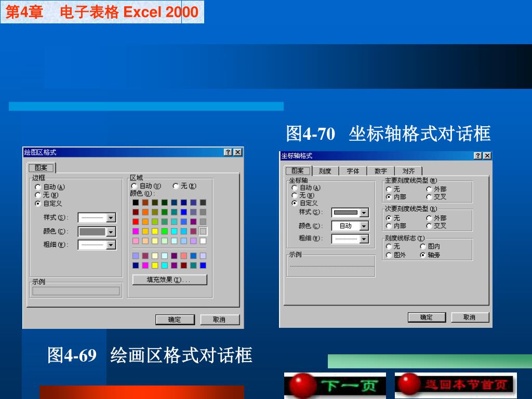
Task: Switch to 图案 tab in 坐标轴格式
Action: point(298,170)
